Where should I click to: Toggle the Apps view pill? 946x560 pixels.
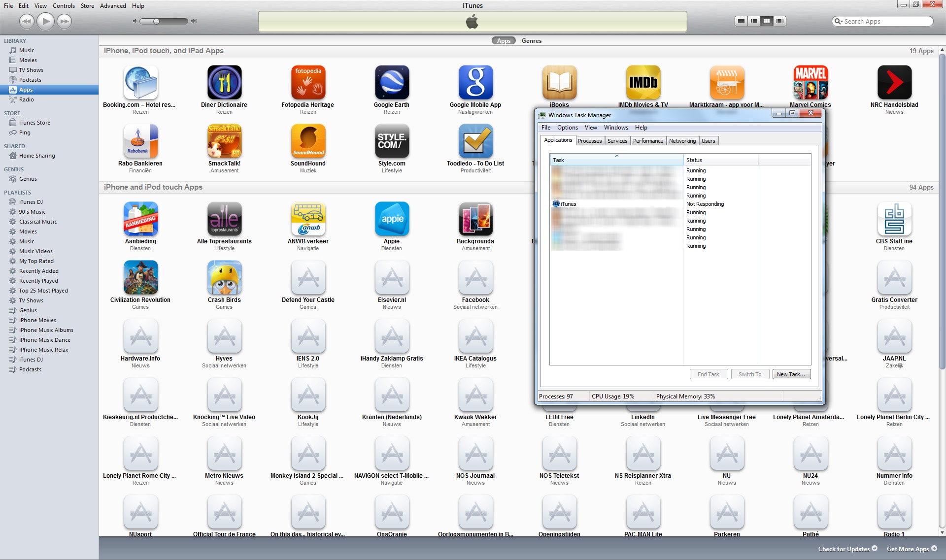(x=504, y=41)
